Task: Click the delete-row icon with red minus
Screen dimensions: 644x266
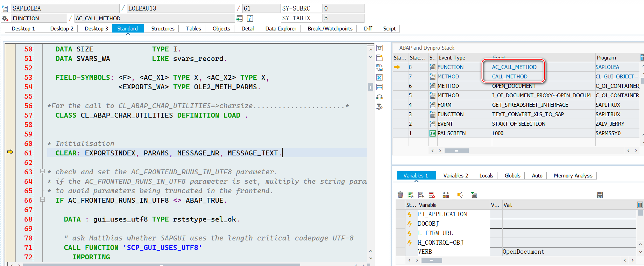Action: pyautogui.click(x=432, y=195)
